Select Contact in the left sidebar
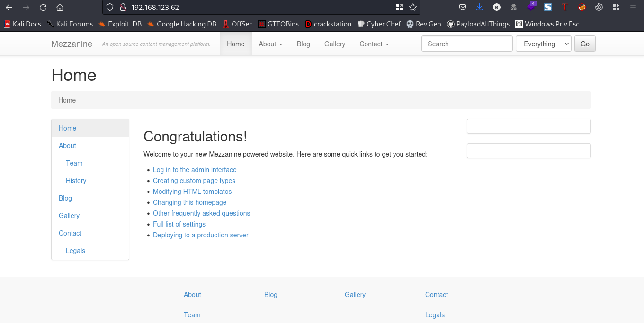The image size is (644, 323). tap(90, 233)
